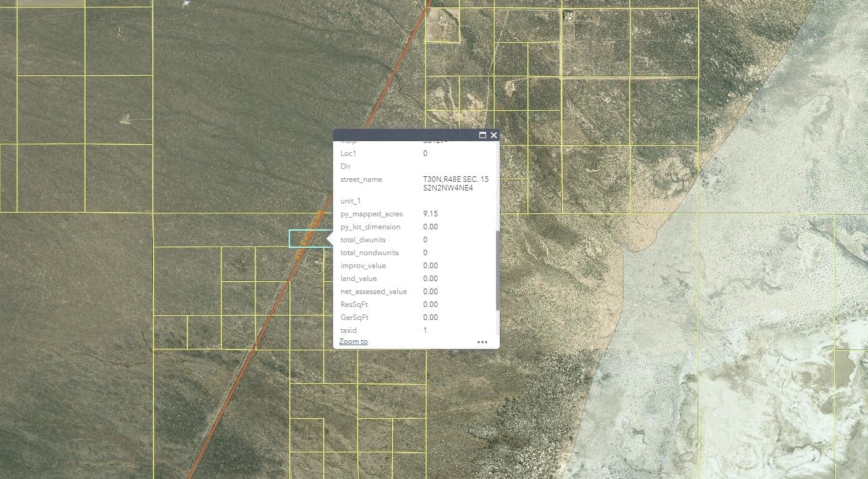Select the taxid value 1
The image size is (868, 479).
(x=425, y=330)
